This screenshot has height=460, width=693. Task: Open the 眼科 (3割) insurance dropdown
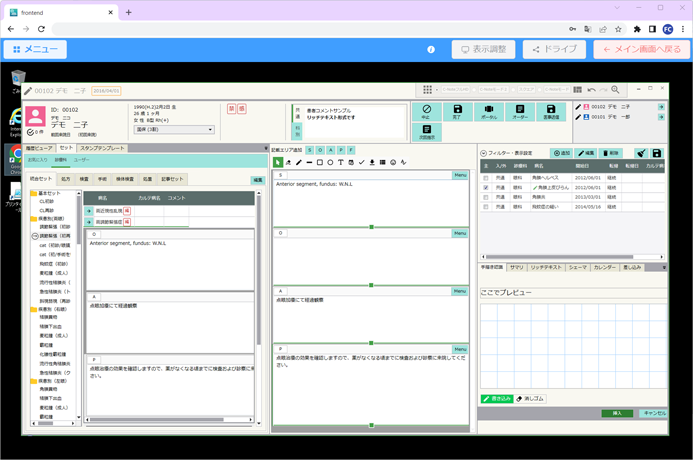point(175,129)
